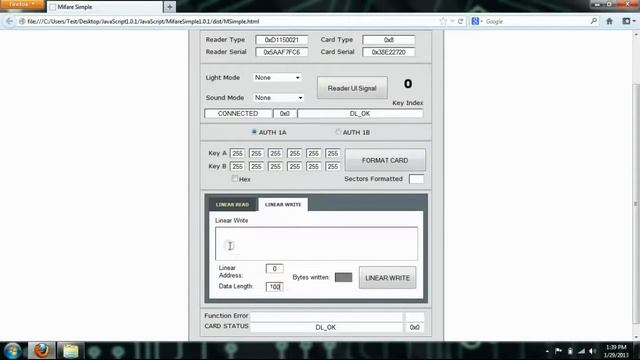Screen dimensions: 640x360
Task: Open a new browser tab with the plus icon
Action: pyautogui.click(x=169, y=7)
